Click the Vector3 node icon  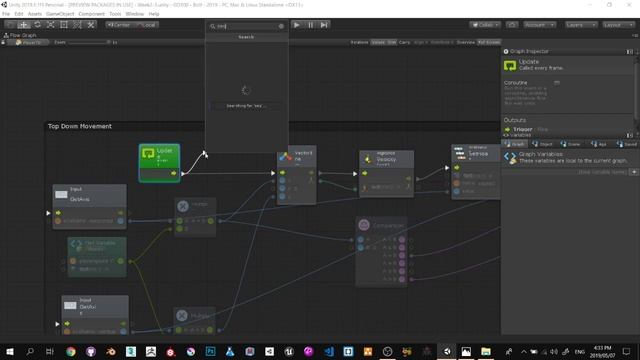(x=285, y=156)
